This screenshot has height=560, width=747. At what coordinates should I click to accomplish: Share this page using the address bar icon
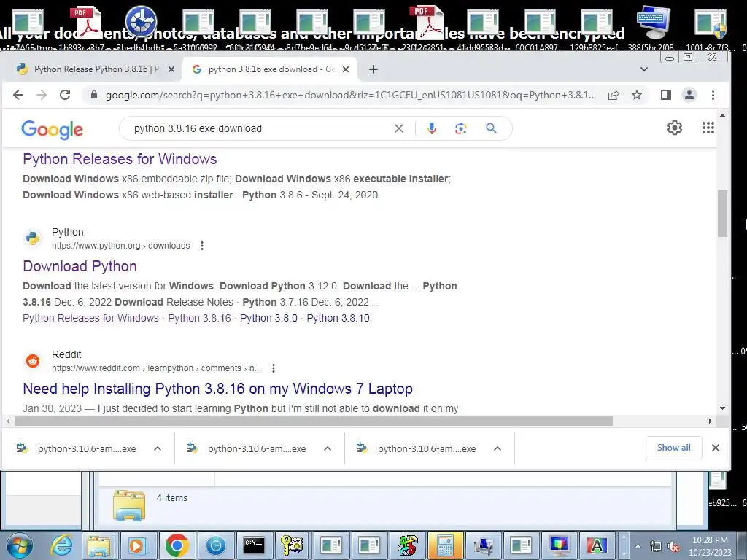(614, 95)
